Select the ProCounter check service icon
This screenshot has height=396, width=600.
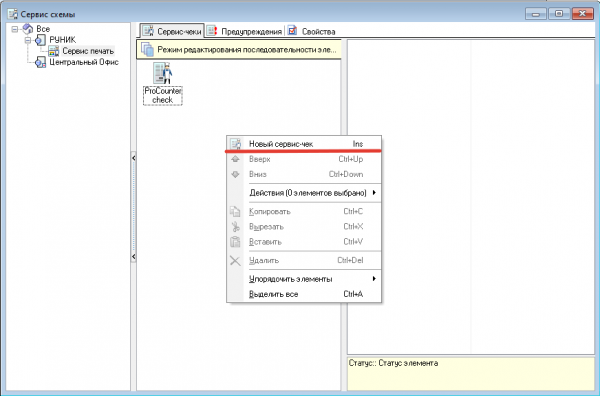[163, 73]
